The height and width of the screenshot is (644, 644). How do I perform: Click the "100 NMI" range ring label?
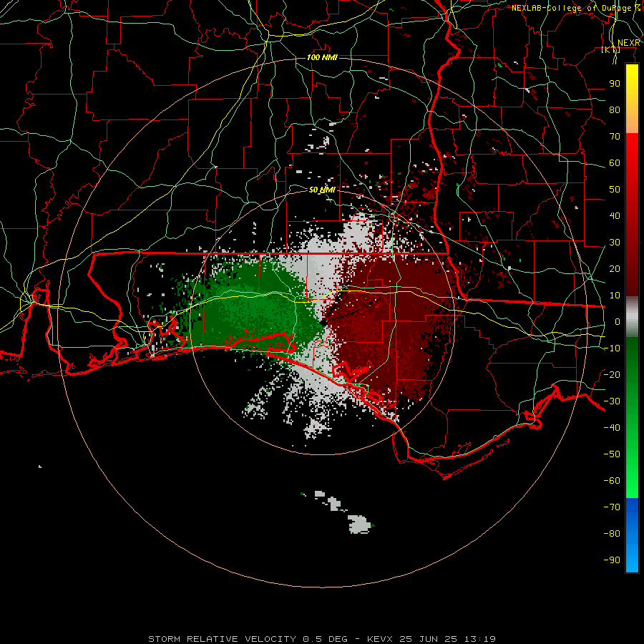323,57
